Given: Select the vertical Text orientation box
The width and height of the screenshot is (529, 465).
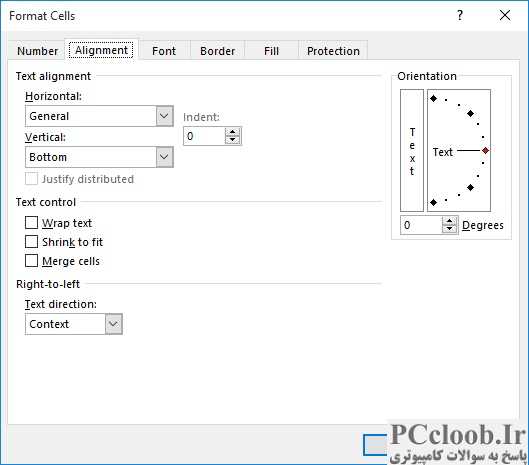Looking at the screenshot, I should click(x=412, y=151).
